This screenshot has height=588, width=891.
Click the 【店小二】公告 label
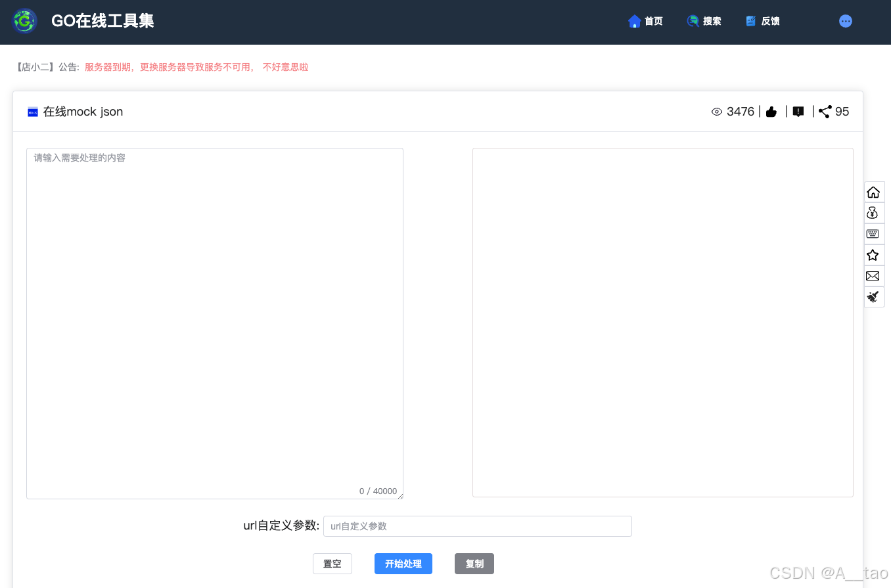47,67
